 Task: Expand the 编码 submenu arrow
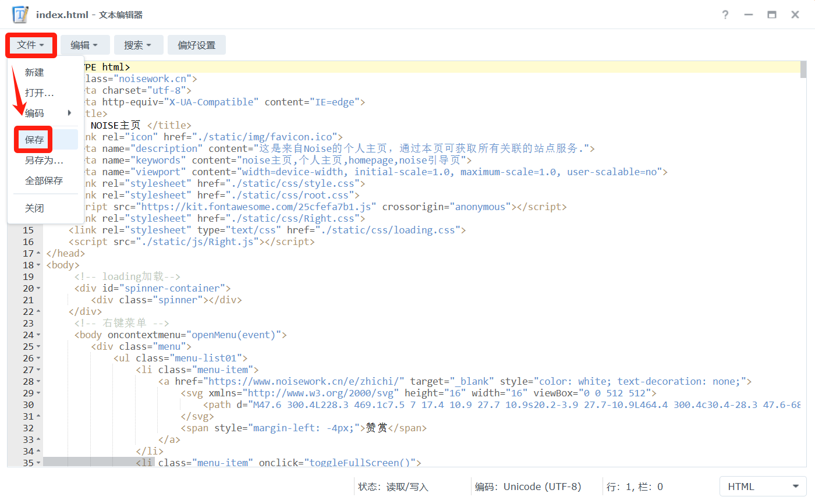click(x=70, y=113)
